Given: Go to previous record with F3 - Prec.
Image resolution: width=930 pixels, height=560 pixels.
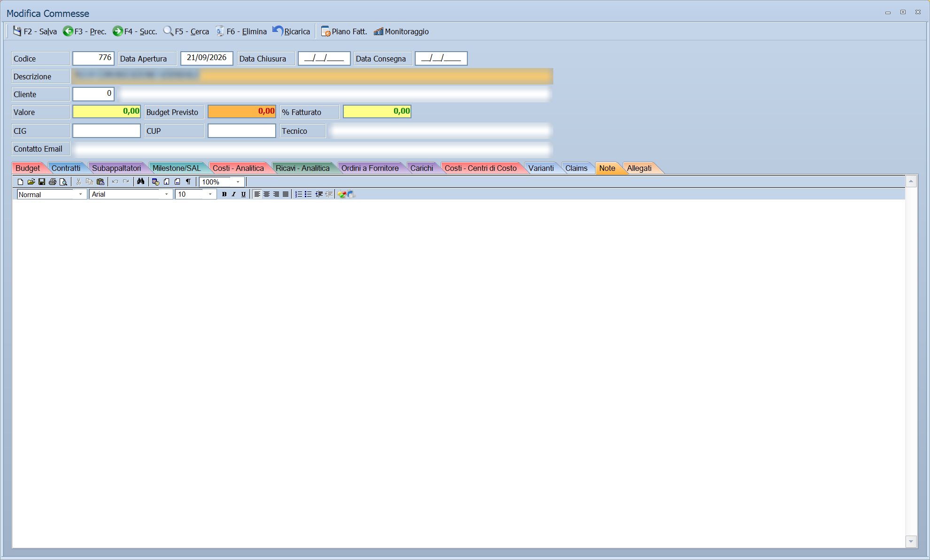Looking at the screenshot, I should tap(85, 31).
